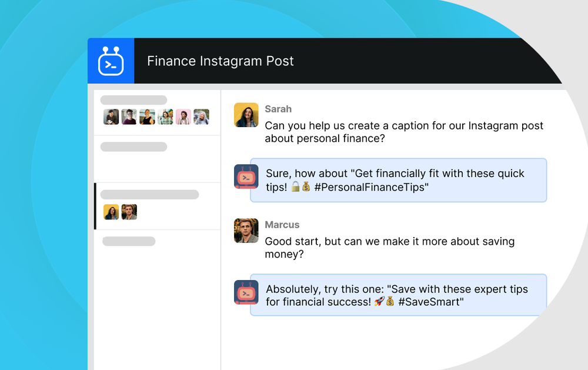Select the active sidebar conversation title bar
This screenshot has width=588, height=370.
[x=149, y=194]
